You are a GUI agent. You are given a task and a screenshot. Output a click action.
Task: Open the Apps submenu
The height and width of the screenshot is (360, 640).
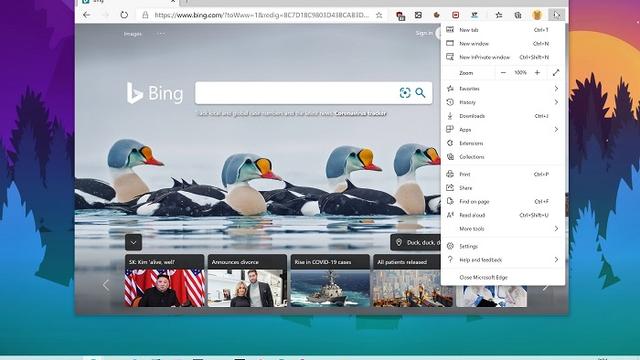tap(503, 129)
